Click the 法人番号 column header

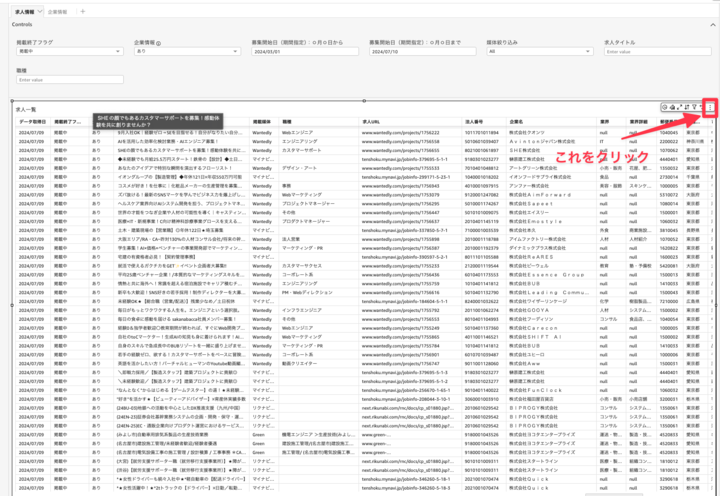[x=474, y=122]
